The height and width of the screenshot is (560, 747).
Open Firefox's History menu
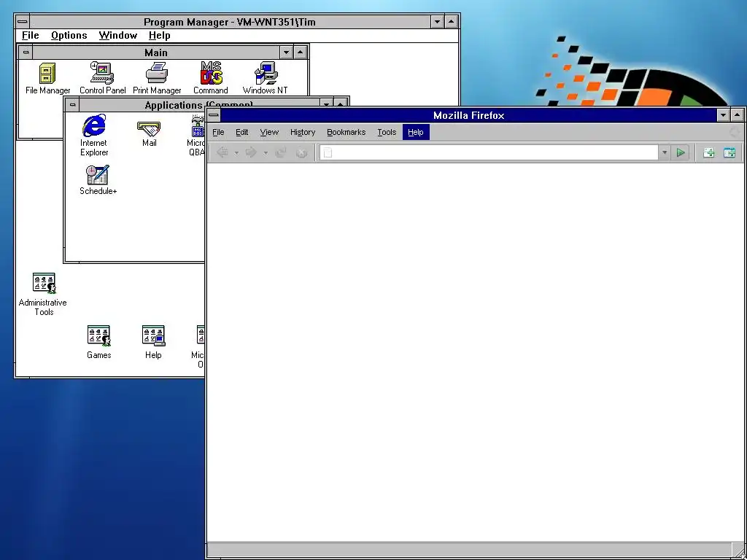pyautogui.click(x=303, y=133)
